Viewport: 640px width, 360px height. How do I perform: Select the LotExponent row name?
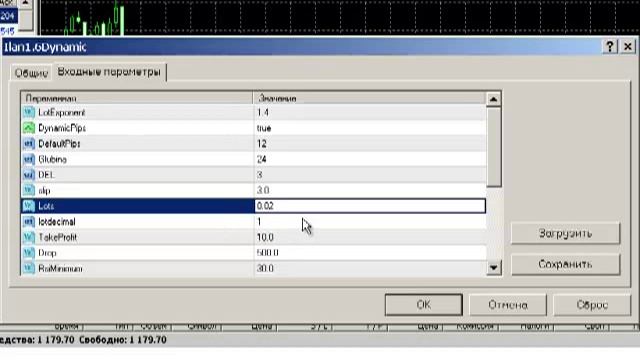[x=62, y=112]
